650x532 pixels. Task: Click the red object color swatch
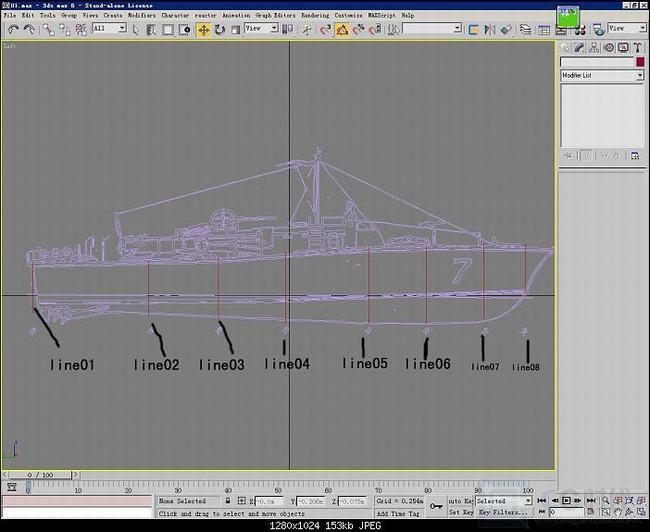point(639,62)
